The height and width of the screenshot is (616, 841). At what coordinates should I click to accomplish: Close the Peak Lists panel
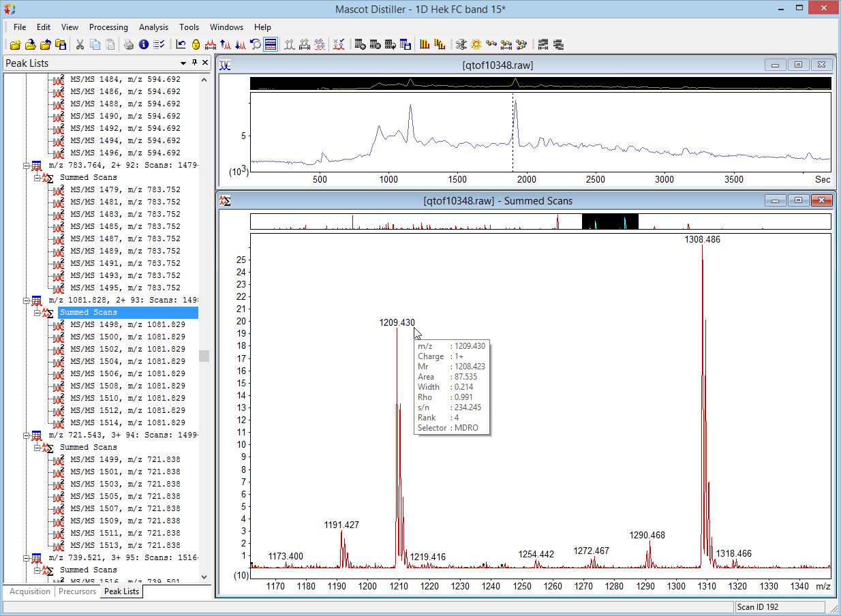[205, 63]
